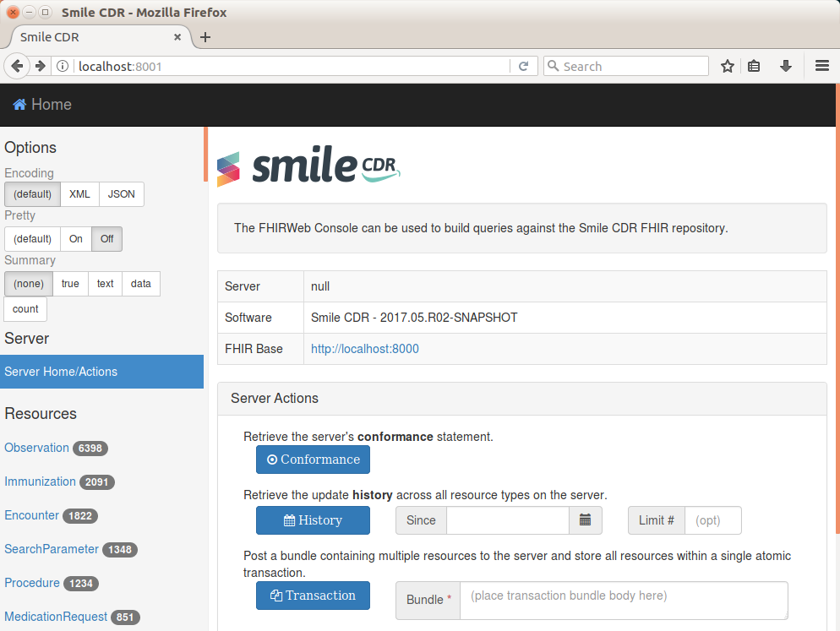Set Summary to text
The image size is (840, 631).
(105, 284)
